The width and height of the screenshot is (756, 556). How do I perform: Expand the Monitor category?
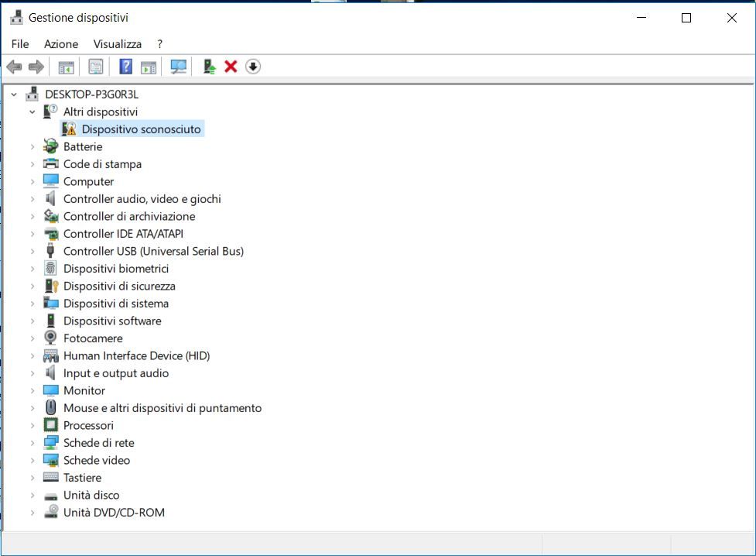click(32, 390)
